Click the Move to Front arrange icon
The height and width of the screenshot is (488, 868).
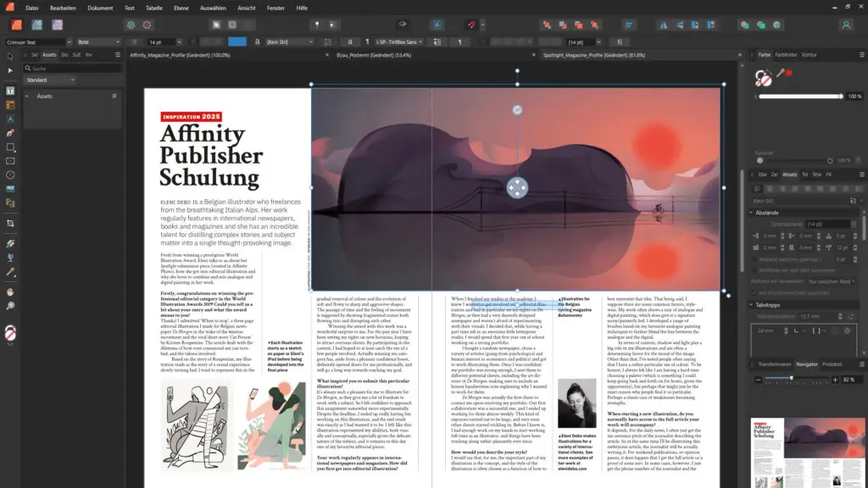point(594,25)
